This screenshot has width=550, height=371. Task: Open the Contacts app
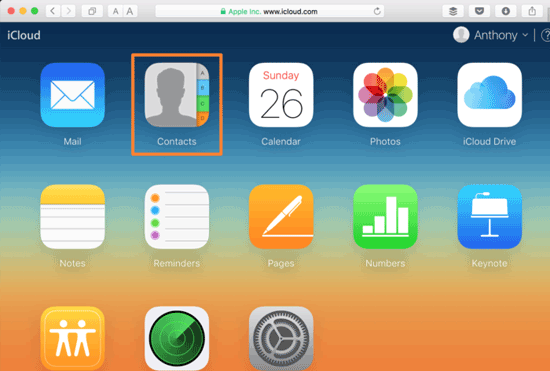pyautogui.click(x=177, y=95)
